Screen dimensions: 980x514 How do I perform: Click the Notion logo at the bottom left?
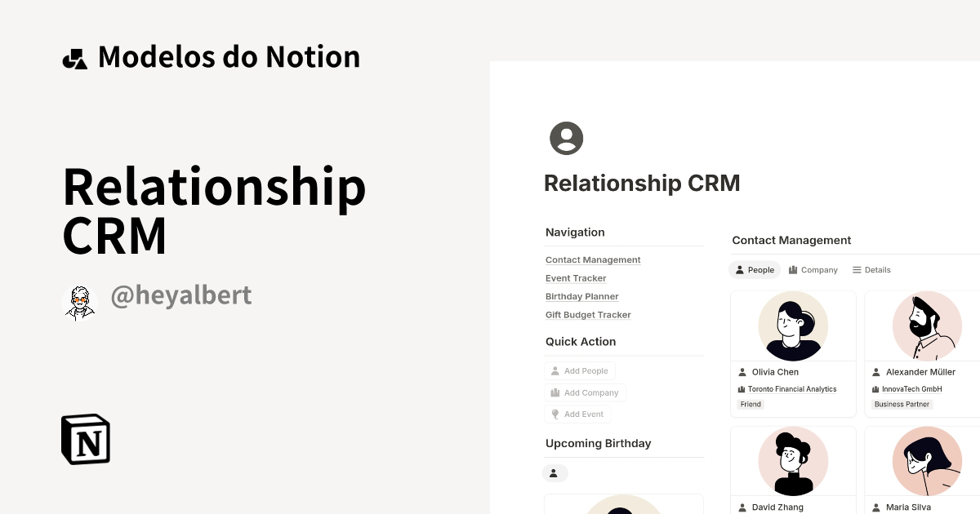85,439
